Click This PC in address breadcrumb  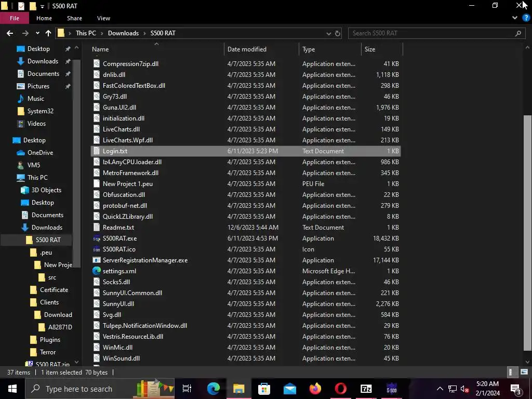(x=86, y=33)
